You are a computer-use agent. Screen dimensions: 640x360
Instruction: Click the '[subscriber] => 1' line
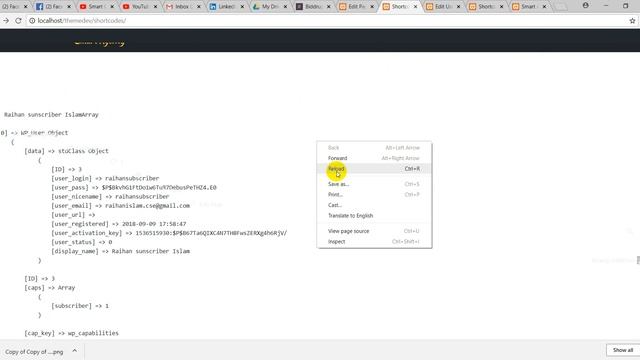(x=80, y=306)
